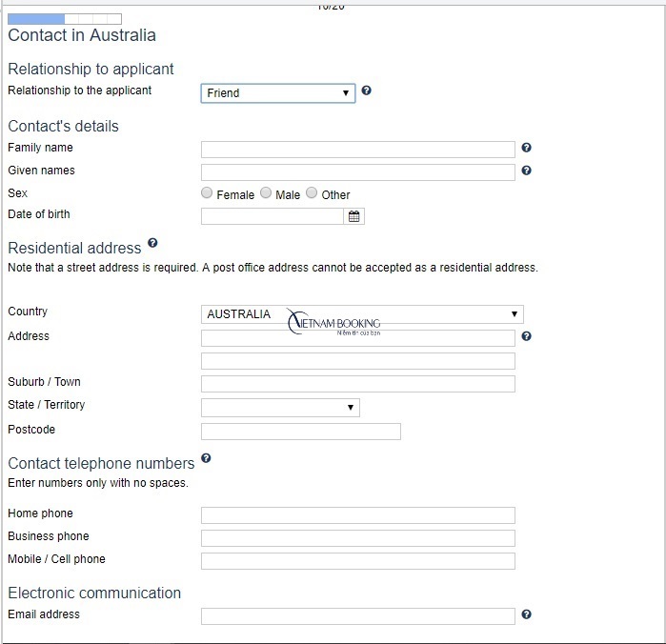Image resolution: width=666 pixels, height=644 pixels.
Task: Select the Other sex radio button
Action: point(312,193)
